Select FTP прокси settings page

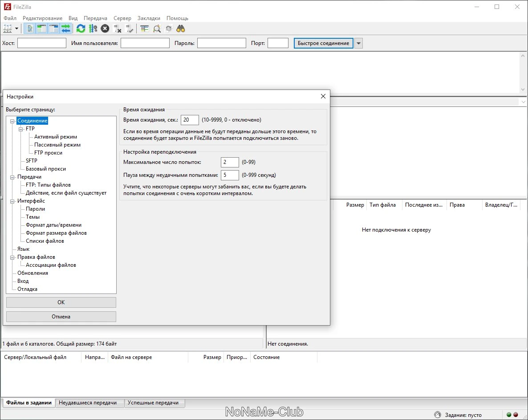[48, 153]
